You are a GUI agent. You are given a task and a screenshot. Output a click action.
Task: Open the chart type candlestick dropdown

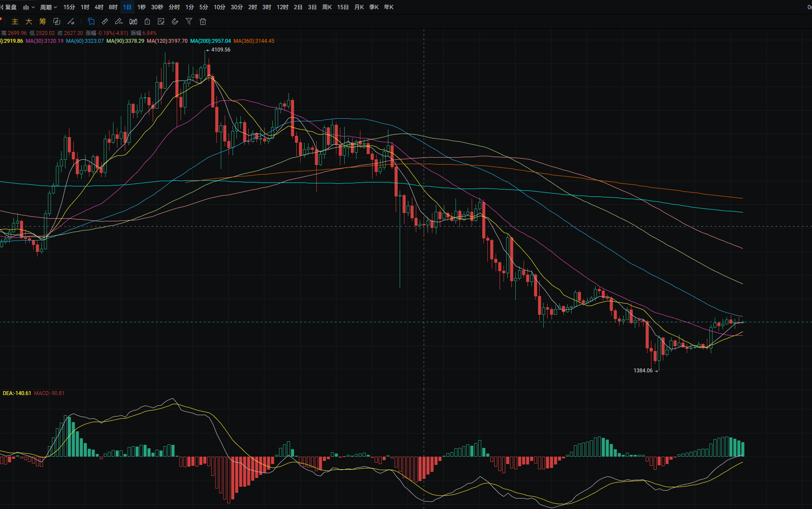coord(29,7)
